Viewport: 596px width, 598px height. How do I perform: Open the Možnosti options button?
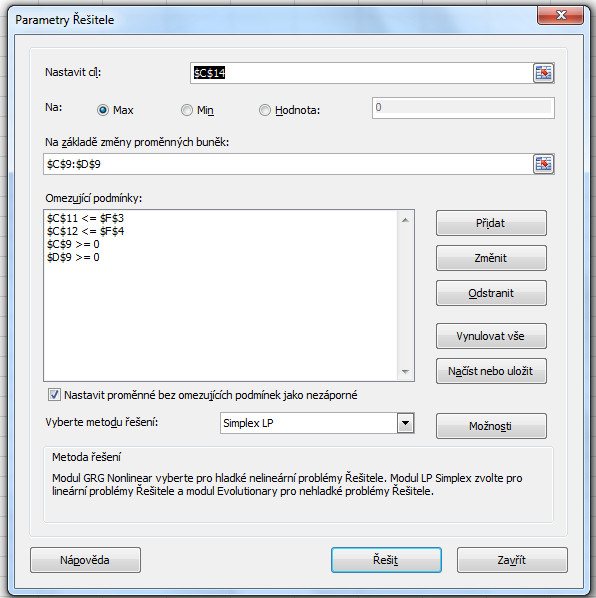491,426
